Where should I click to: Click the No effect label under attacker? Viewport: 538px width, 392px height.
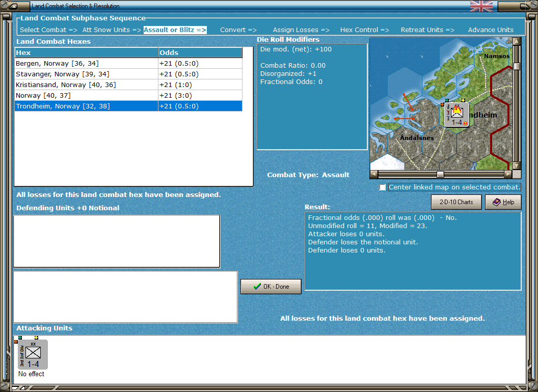[31, 374]
